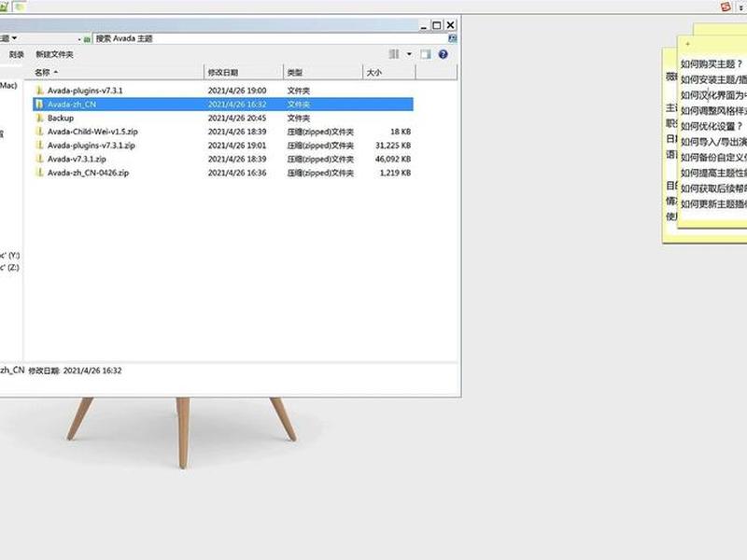
Task: Sort files by 修改日期 column header
Action: (x=244, y=73)
